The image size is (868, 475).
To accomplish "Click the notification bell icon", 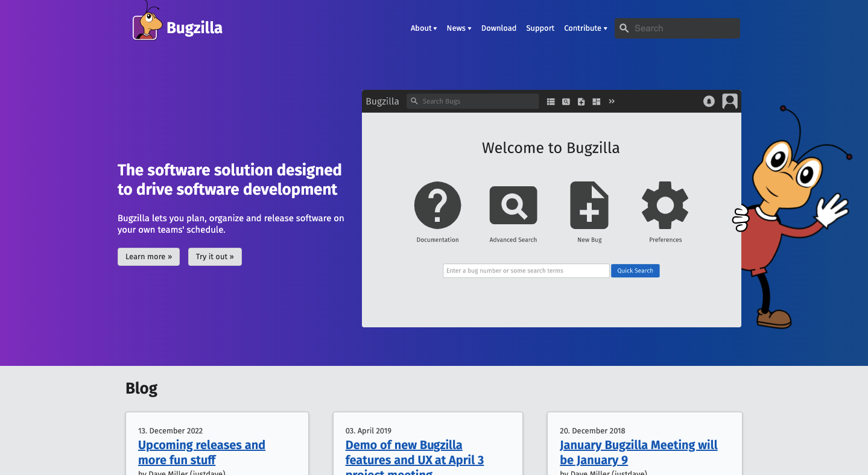I will tap(709, 101).
